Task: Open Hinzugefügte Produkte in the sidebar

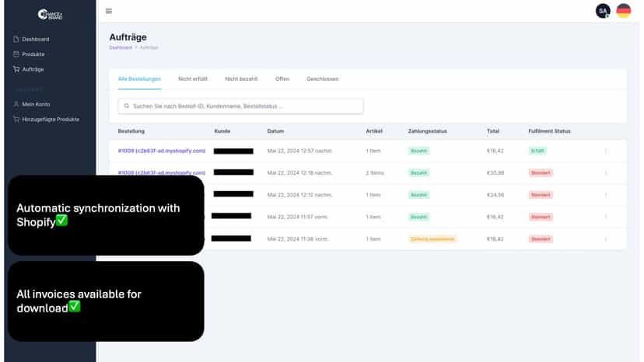Action: (51, 120)
